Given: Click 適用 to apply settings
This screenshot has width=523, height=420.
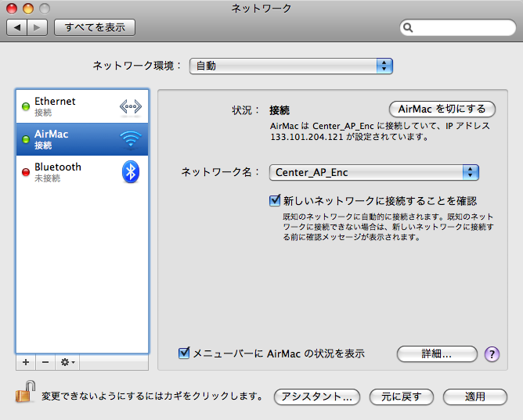Looking at the screenshot, I should [475, 397].
